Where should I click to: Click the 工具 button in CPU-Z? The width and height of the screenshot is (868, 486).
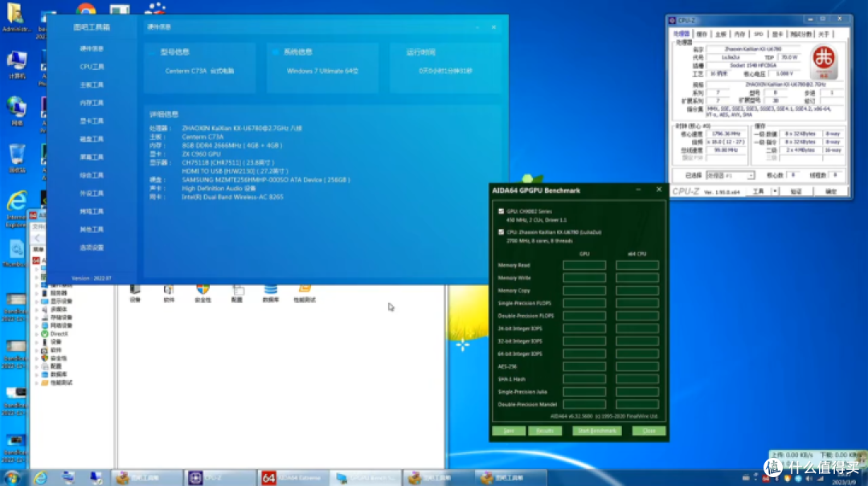(758, 191)
